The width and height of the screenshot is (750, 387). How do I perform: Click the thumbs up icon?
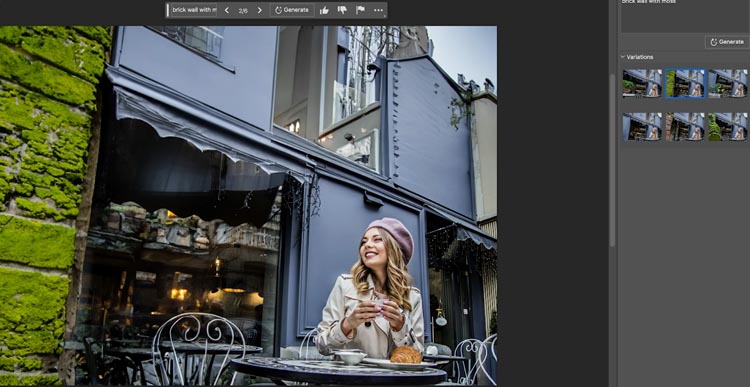tap(324, 10)
